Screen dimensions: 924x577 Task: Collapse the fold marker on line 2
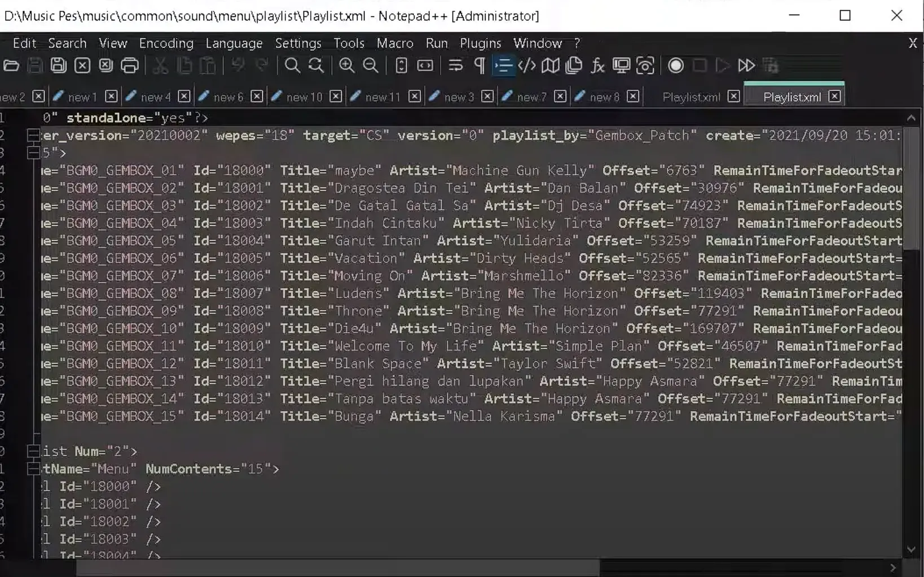(33, 135)
